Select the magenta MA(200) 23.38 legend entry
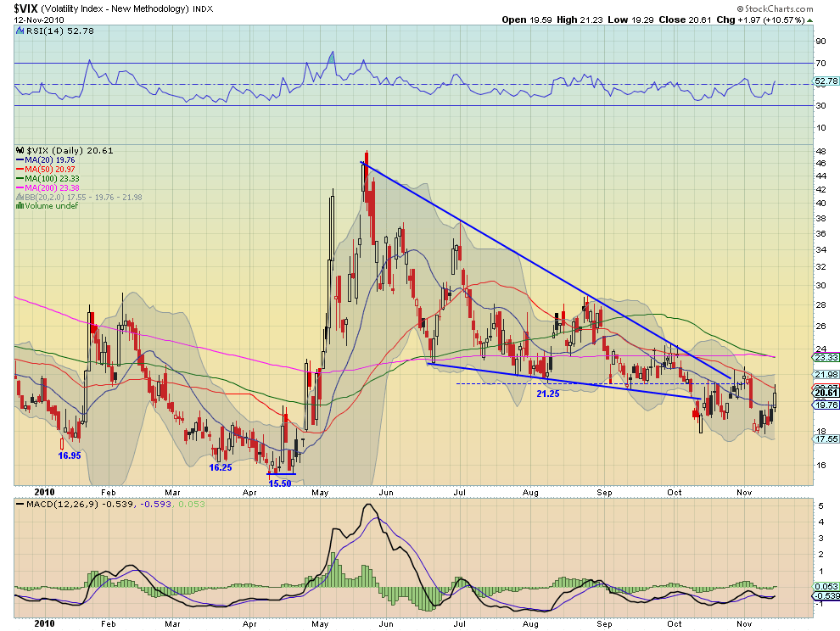 (48, 187)
